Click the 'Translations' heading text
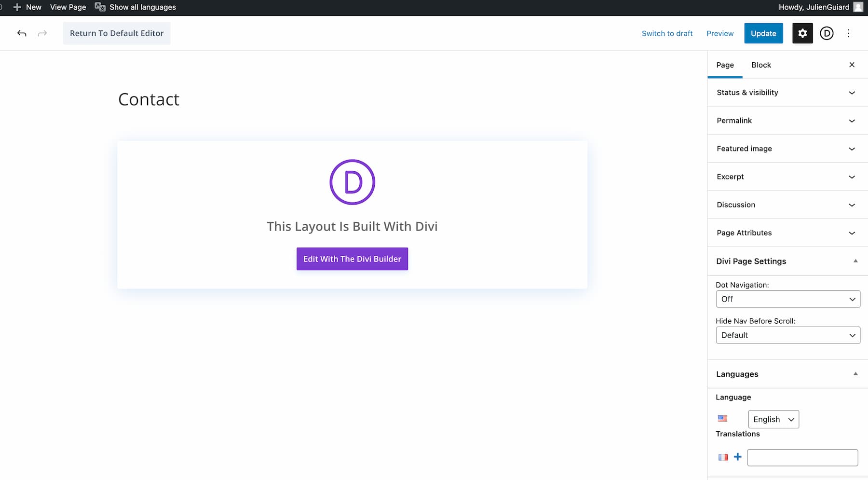The width and height of the screenshot is (868, 480). click(738, 434)
